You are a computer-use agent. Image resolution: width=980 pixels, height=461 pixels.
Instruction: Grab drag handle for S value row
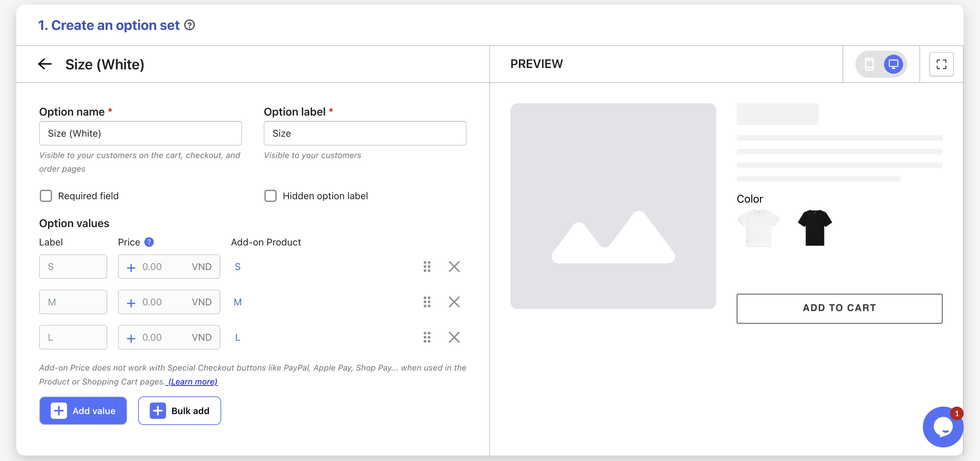427,267
